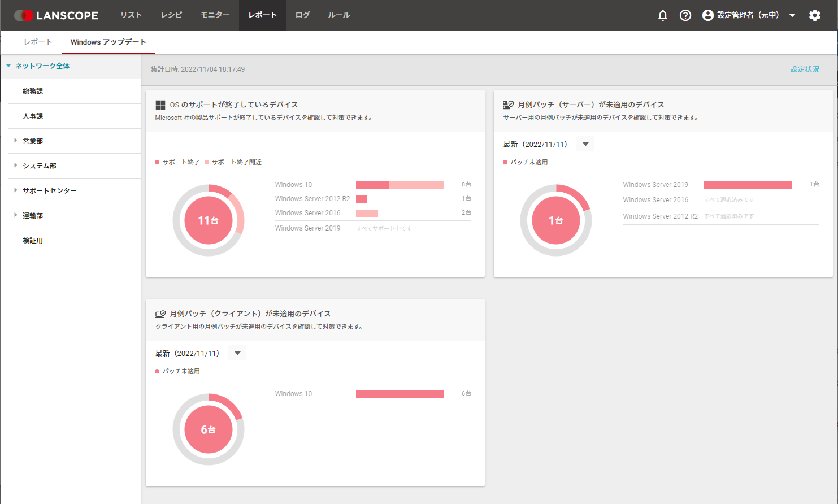Open the レシピ menu

(x=171, y=15)
